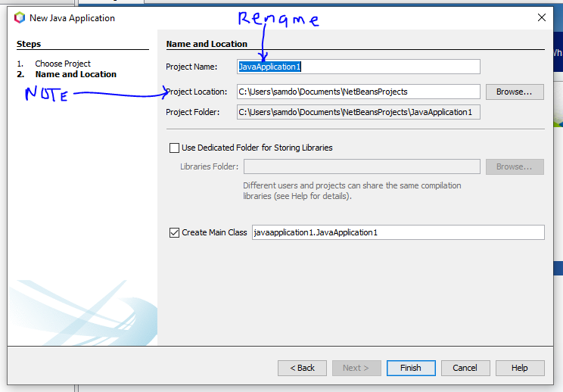Select the Name and Location step
Screen dimensions: 563x392
pos(76,74)
